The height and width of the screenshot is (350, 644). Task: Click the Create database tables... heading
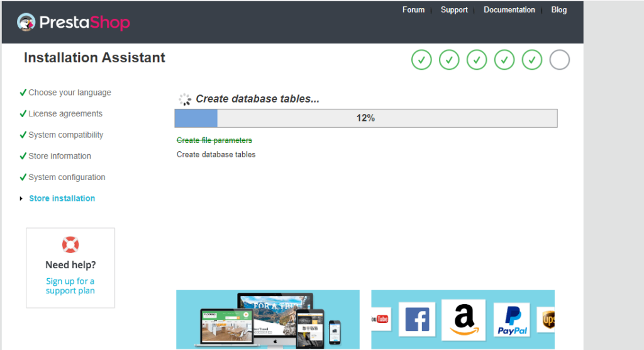pyautogui.click(x=257, y=99)
